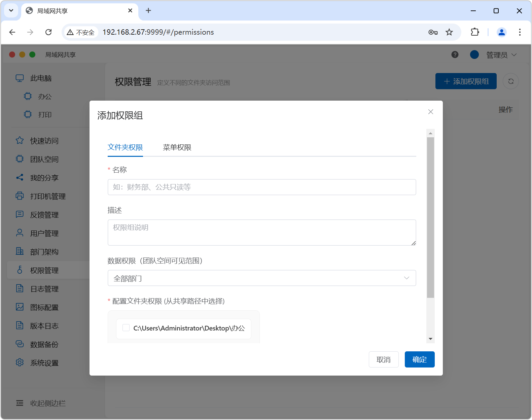Open 快速访问 star icon

20,140
